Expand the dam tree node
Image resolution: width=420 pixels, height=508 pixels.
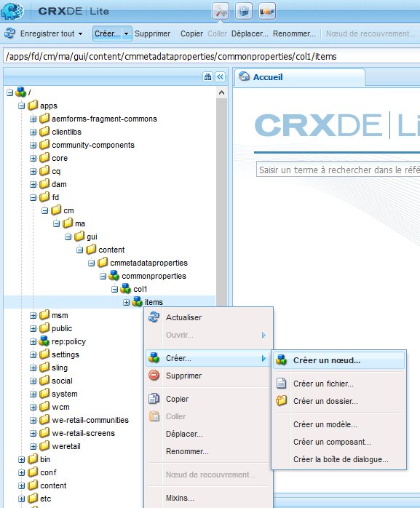(33, 184)
